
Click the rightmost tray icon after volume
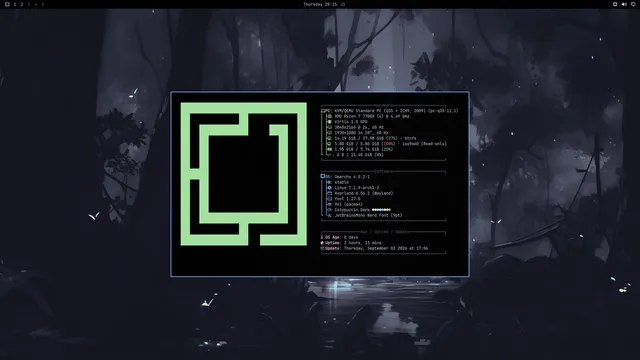click(x=633, y=4)
